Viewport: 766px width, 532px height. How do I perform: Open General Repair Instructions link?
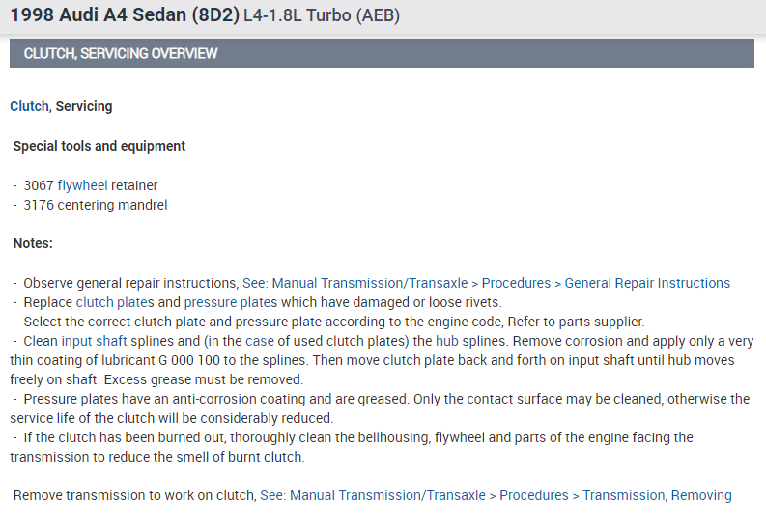486,283
